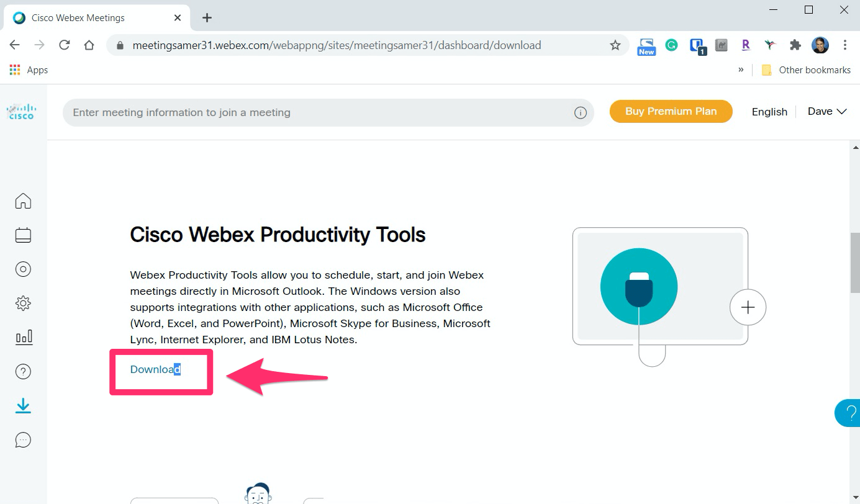Type in the join meeting field
This screenshot has height=504, width=860.
tap(317, 112)
